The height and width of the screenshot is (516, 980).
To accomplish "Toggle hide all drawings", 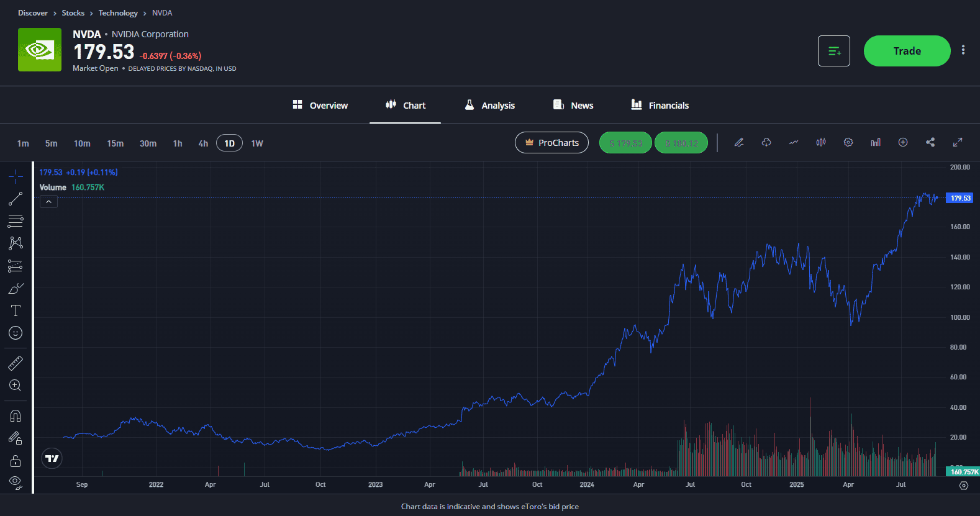I will pos(16,482).
